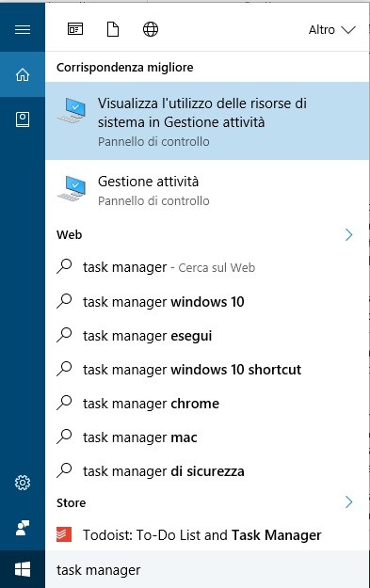Open the hamburger menu in Cortana sidebar
Screen dimensions: 370x588
click(x=23, y=29)
